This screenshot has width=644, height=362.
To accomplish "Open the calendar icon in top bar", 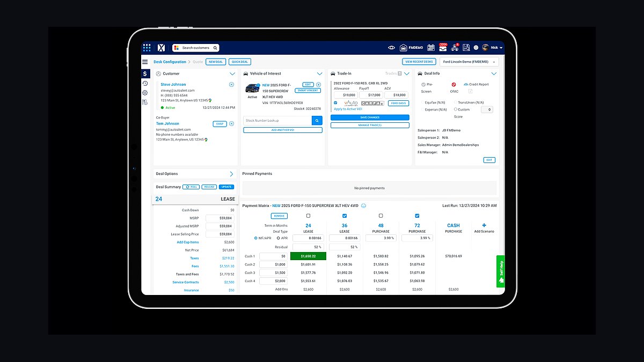I will pyautogui.click(x=430, y=48).
